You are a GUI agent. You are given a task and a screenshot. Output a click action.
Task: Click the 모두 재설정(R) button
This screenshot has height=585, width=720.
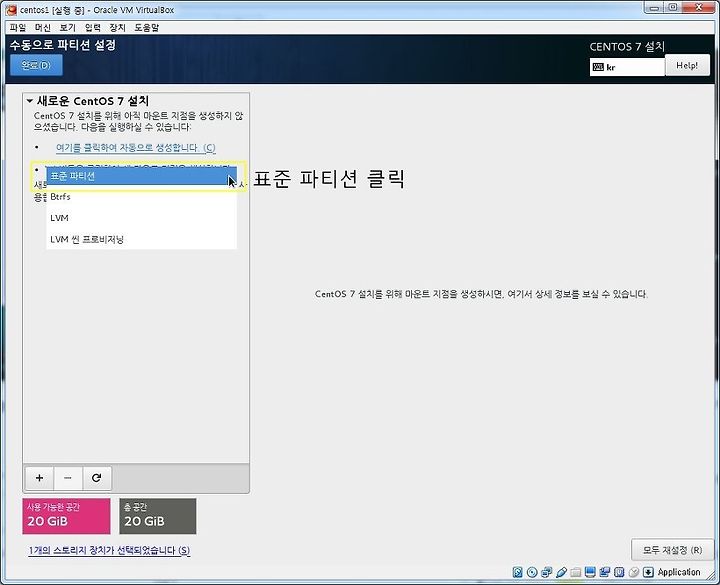[673, 550]
